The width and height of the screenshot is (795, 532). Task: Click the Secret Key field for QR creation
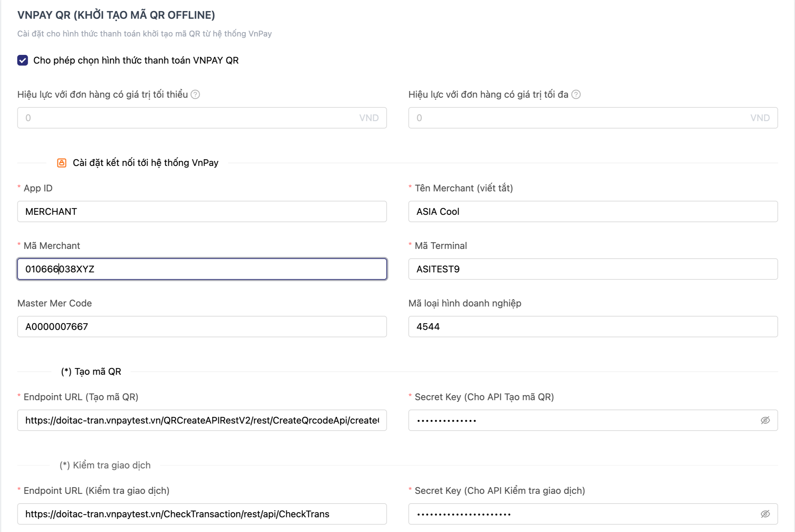(x=584, y=420)
